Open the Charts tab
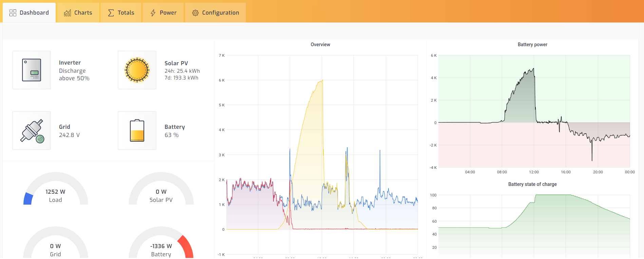 [x=78, y=13]
